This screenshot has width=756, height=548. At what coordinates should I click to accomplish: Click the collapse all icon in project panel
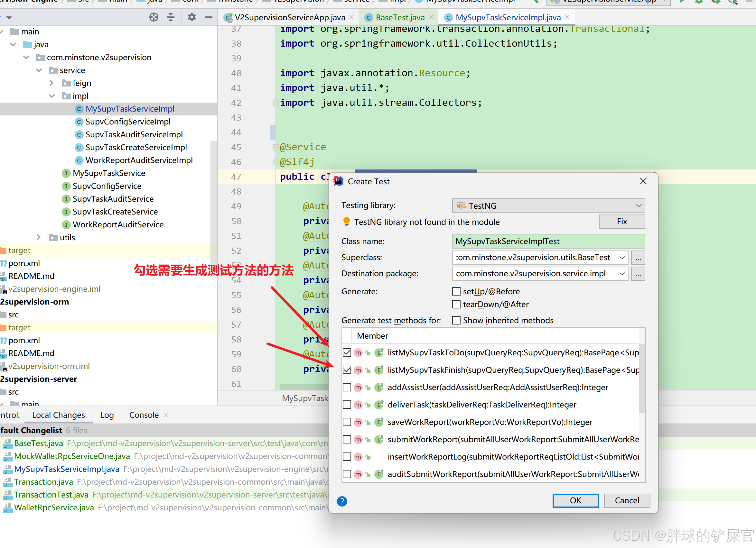(171, 17)
